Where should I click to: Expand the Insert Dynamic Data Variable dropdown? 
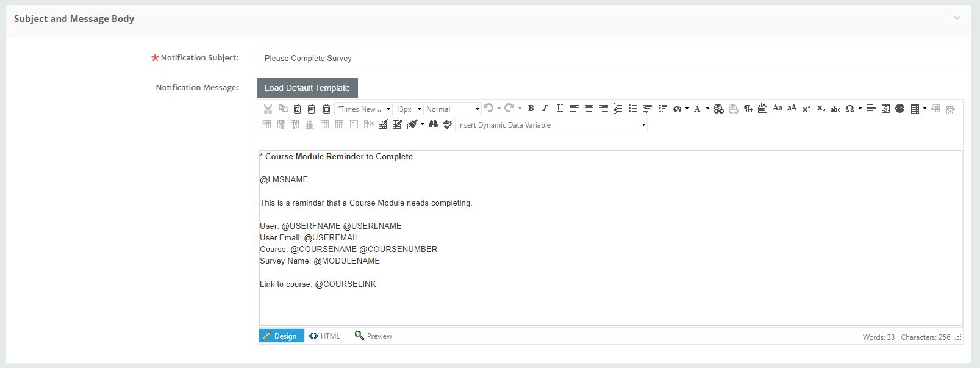coord(643,125)
